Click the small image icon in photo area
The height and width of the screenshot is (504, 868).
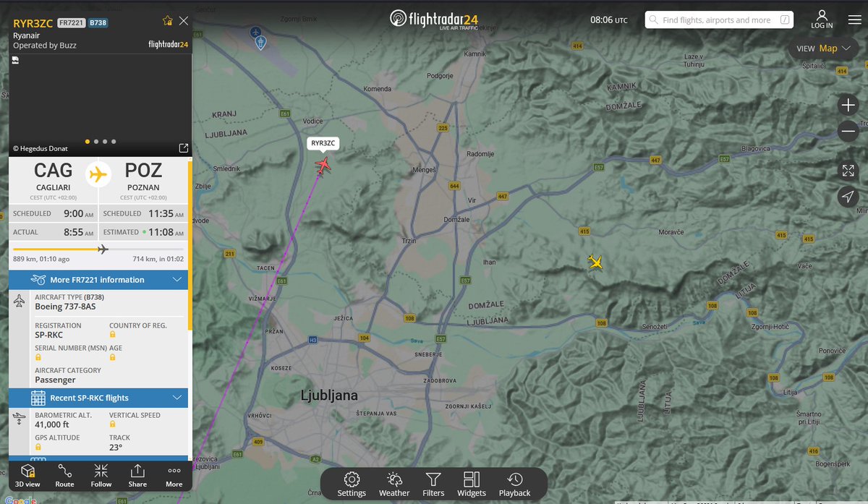pyautogui.click(x=15, y=61)
